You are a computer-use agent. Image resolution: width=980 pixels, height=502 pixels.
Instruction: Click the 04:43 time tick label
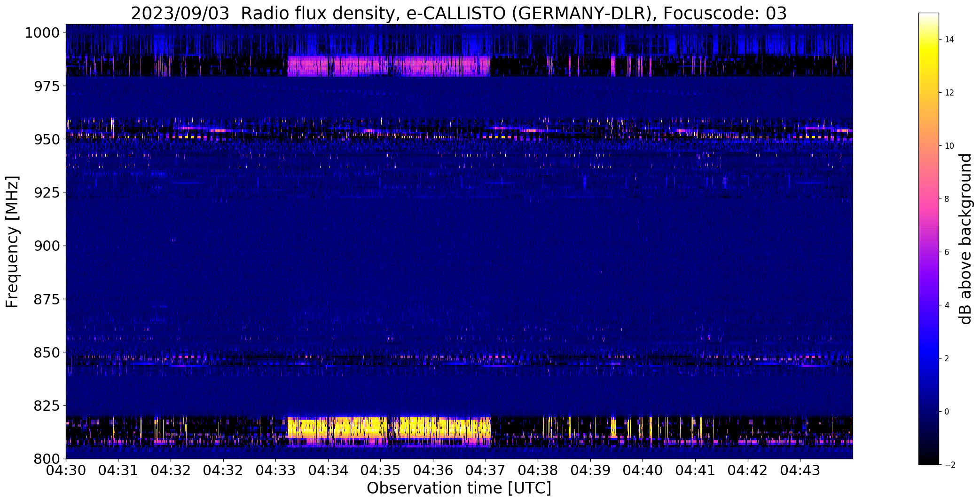tap(800, 470)
